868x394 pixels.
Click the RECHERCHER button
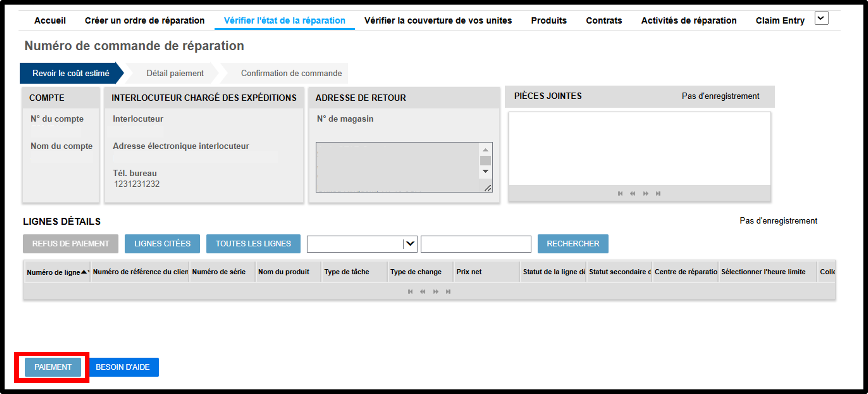[573, 244]
